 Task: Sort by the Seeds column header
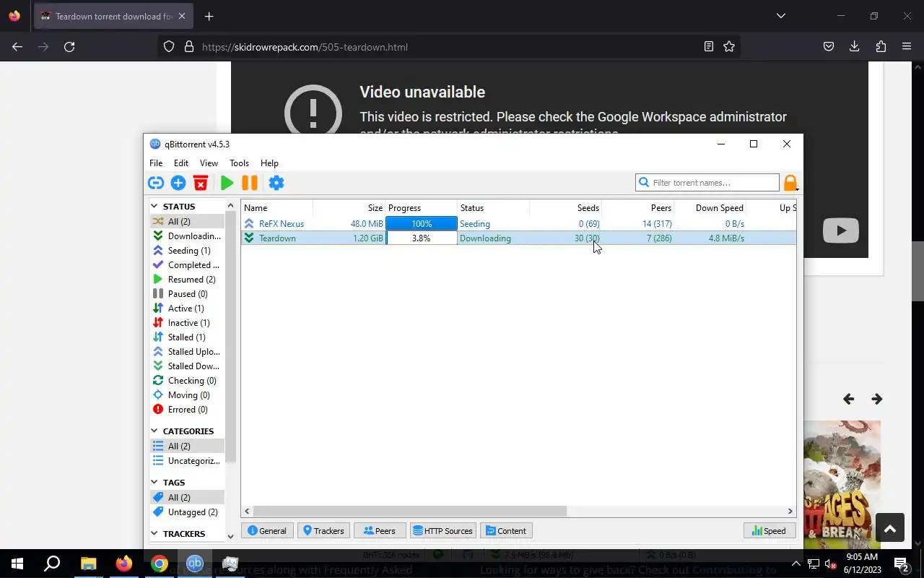tap(565, 208)
